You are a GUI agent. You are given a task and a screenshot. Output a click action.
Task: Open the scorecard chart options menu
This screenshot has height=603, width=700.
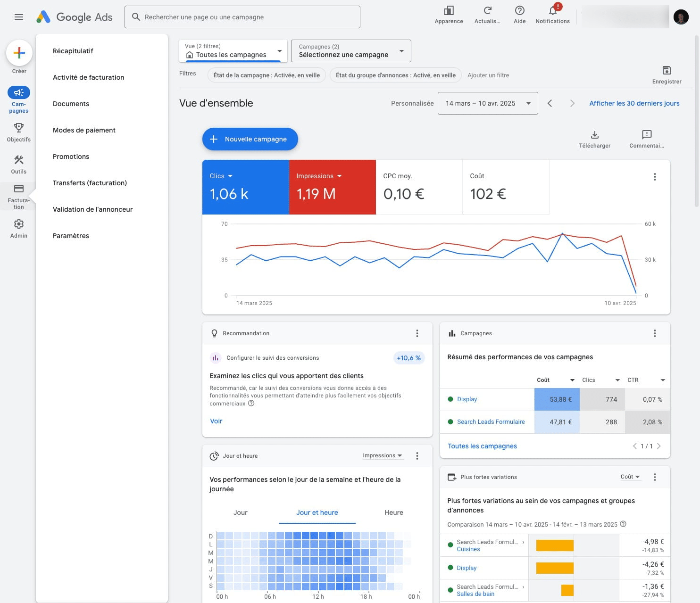(x=655, y=177)
